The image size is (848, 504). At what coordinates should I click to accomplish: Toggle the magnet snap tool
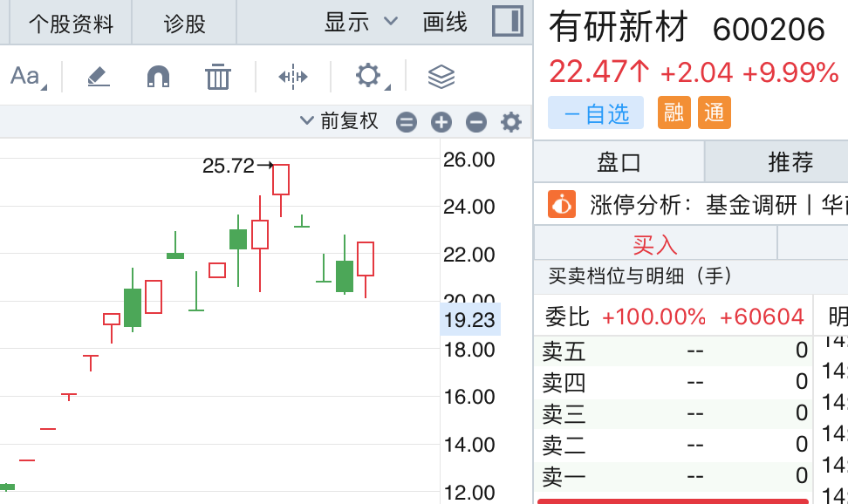[158, 77]
